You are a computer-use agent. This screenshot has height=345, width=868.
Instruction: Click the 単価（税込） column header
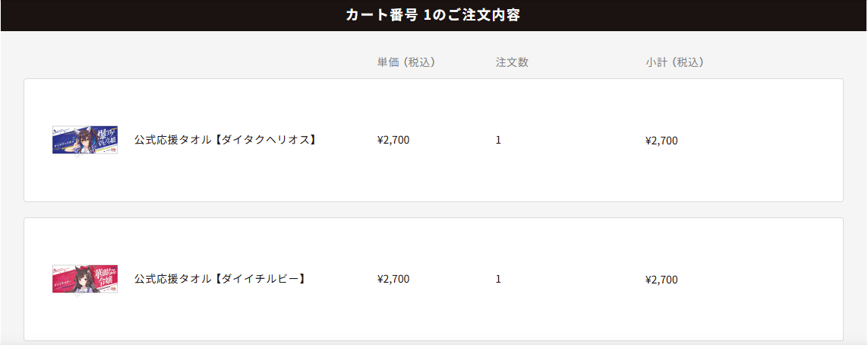406,62
